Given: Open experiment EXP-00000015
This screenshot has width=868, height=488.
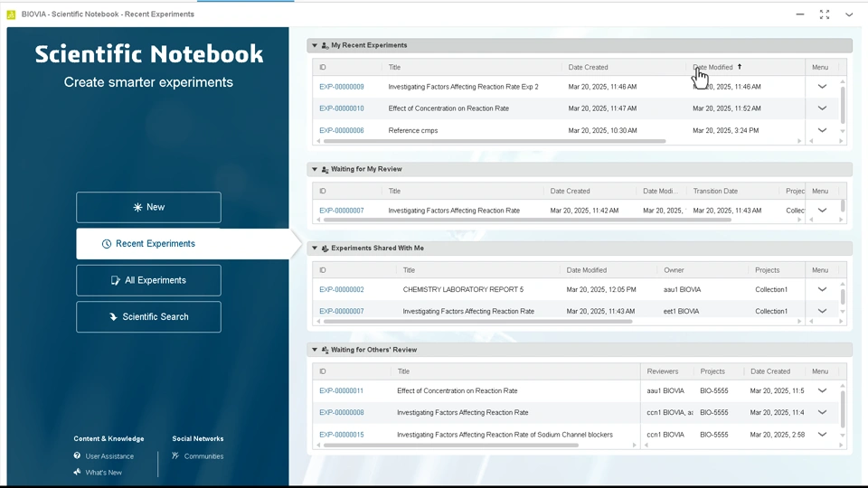Looking at the screenshot, I should point(342,435).
